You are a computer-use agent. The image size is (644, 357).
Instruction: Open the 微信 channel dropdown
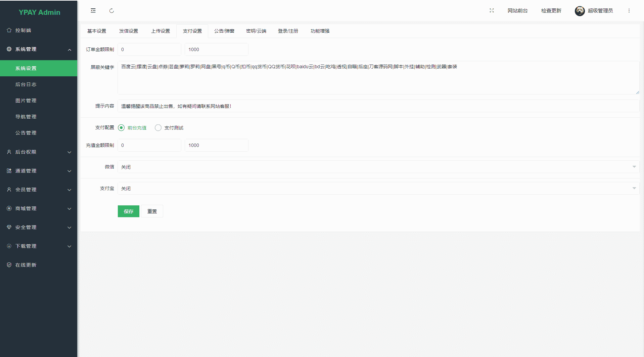coord(378,167)
